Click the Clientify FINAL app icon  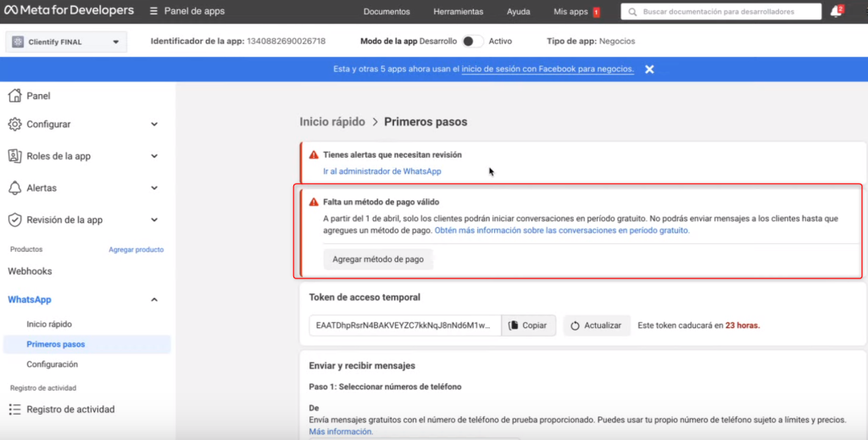point(18,42)
